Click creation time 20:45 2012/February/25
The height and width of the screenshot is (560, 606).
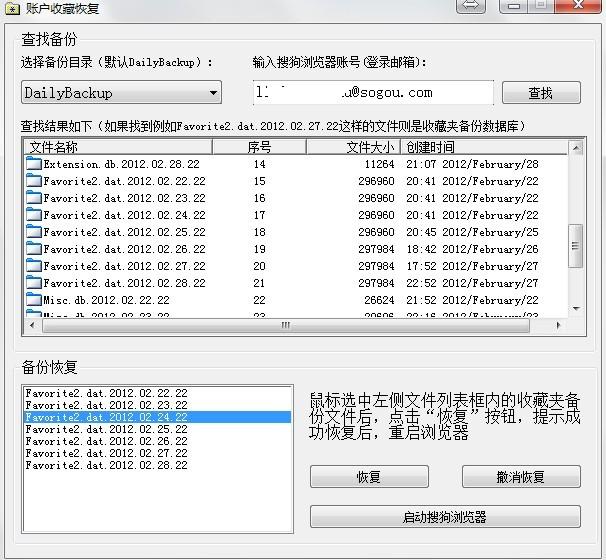click(472, 232)
